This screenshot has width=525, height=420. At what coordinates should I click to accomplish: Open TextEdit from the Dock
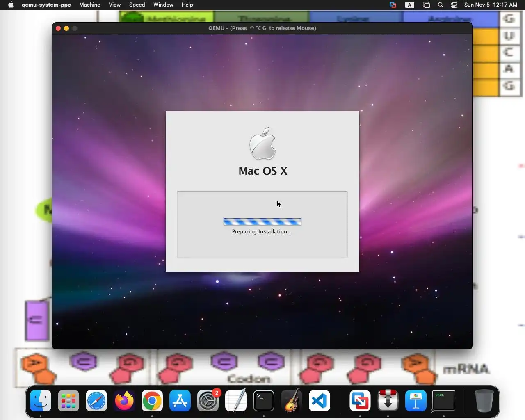tap(236, 400)
